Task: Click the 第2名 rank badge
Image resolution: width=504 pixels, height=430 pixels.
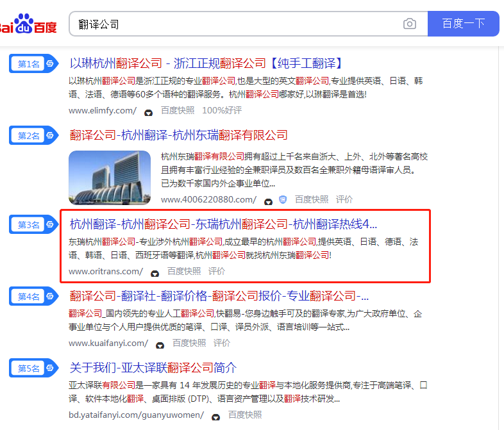Action: (33, 135)
